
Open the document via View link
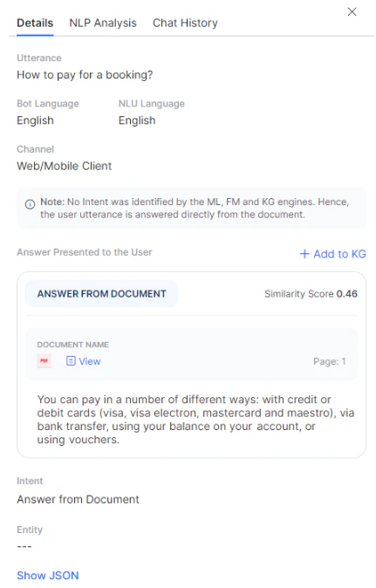click(x=90, y=361)
